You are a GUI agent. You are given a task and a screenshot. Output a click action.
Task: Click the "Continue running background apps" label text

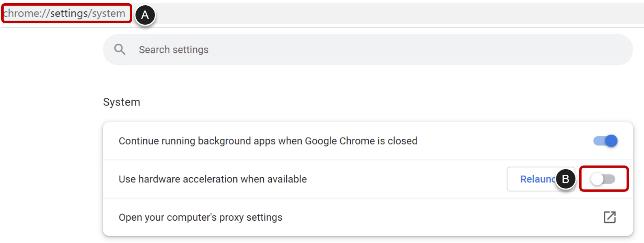(268, 141)
